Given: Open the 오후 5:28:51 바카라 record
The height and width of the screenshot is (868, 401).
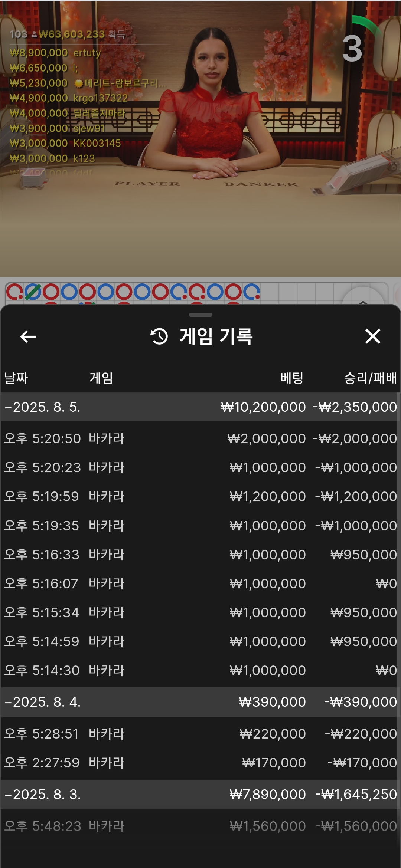Looking at the screenshot, I should (x=200, y=734).
